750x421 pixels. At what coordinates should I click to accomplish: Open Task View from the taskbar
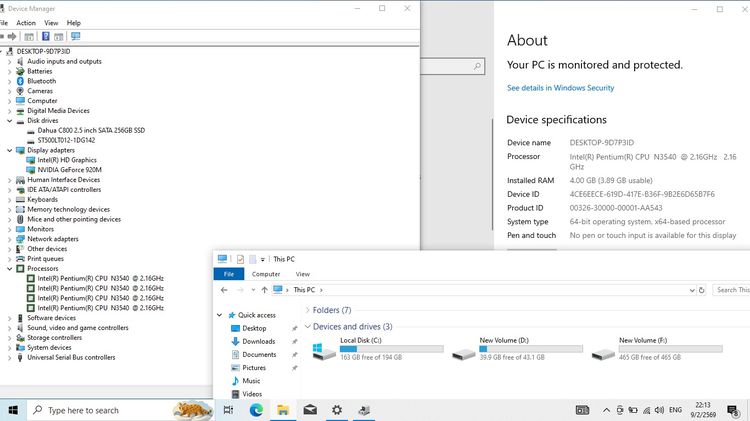pos(229,410)
